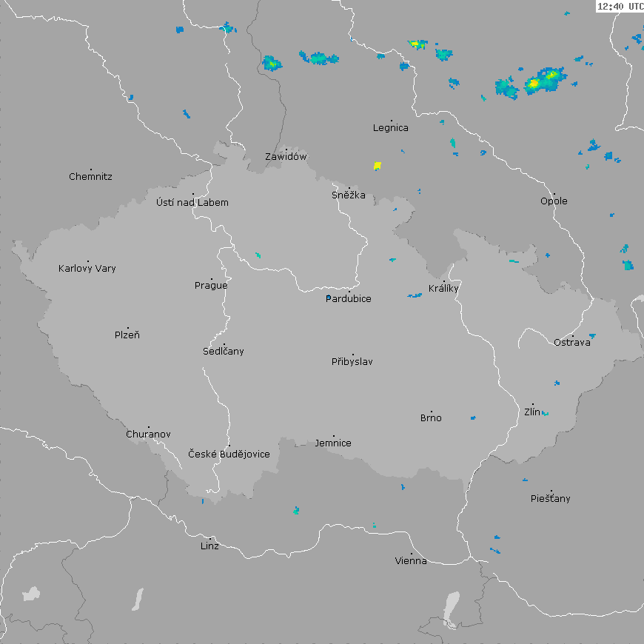644x644 pixels.
Task: Select the Brno city label
Action: pyautogui.click(x=431, y=418)
